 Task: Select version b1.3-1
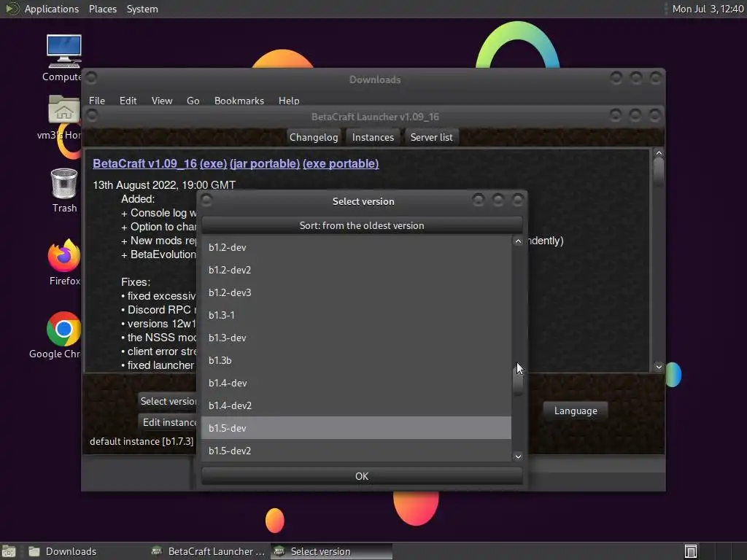(356, 315)
